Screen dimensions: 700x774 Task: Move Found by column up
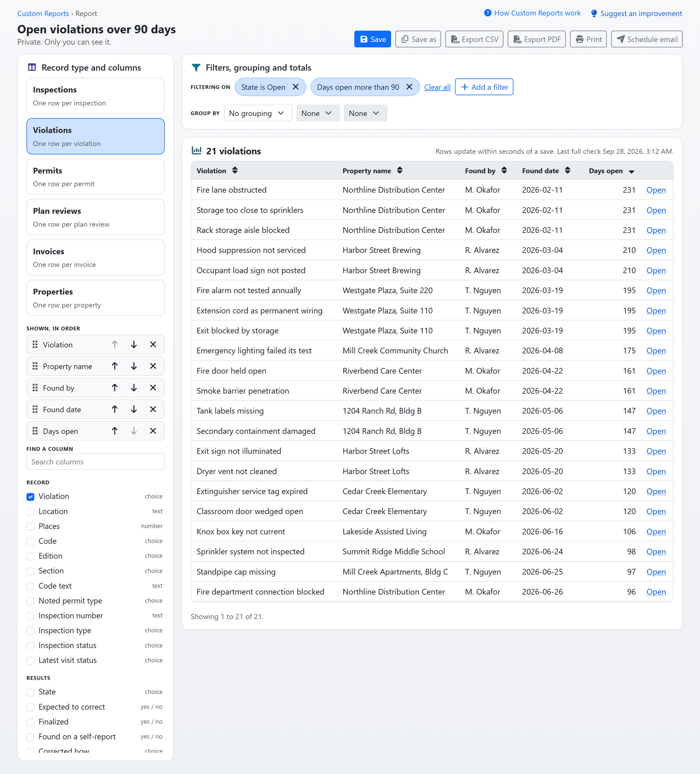click(x=115, y=388)
